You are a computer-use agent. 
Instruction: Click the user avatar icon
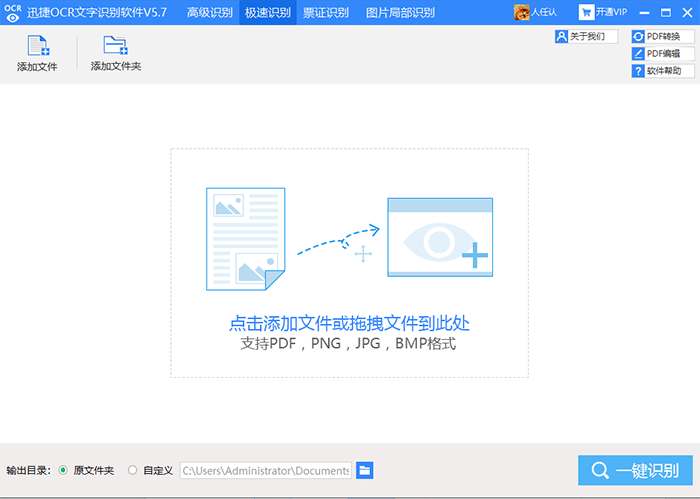(x=521, y=12)
